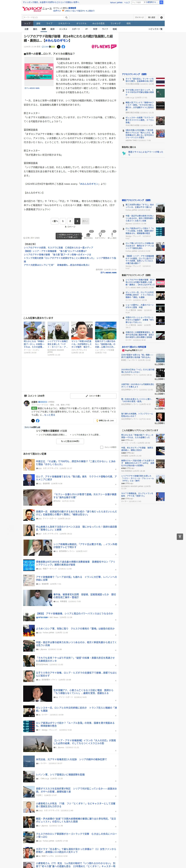Click the scroll-to-top arrow button
Viewport: 186px width, 868px height.
click(180, 536)
